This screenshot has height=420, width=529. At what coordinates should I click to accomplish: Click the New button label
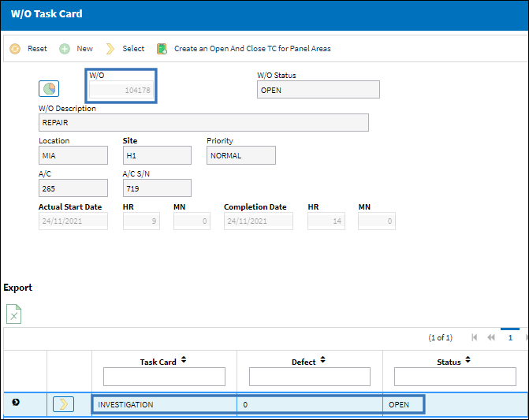84,49
